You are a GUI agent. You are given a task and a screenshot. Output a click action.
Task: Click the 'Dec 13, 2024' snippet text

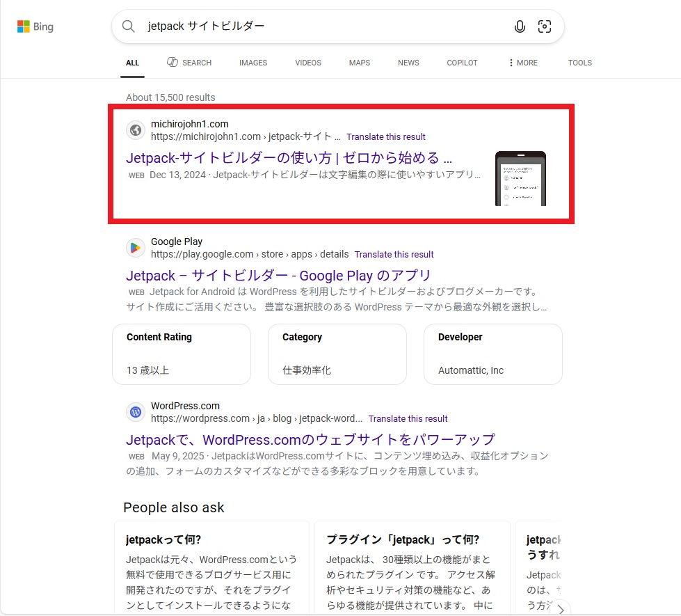coord(177,175)
